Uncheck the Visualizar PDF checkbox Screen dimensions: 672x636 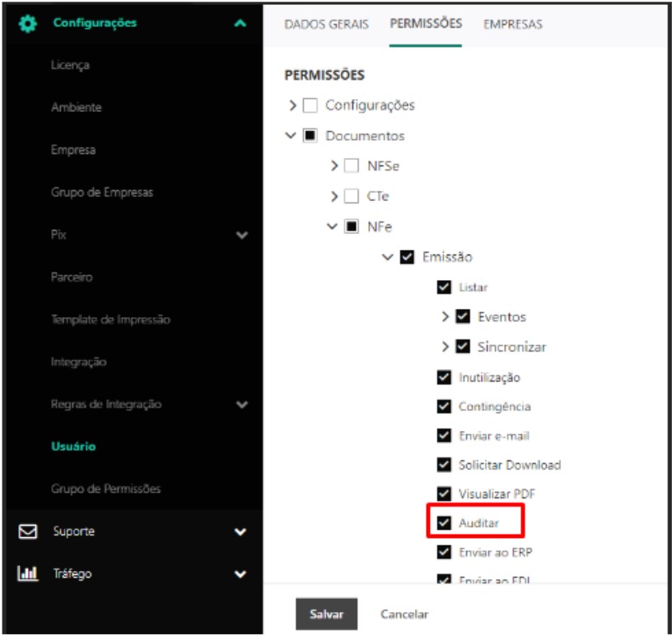[x=445, y=494]
